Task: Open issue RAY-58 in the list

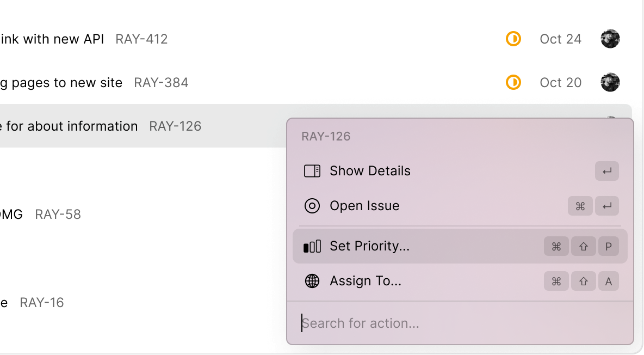Action: [x=58, y=215]
